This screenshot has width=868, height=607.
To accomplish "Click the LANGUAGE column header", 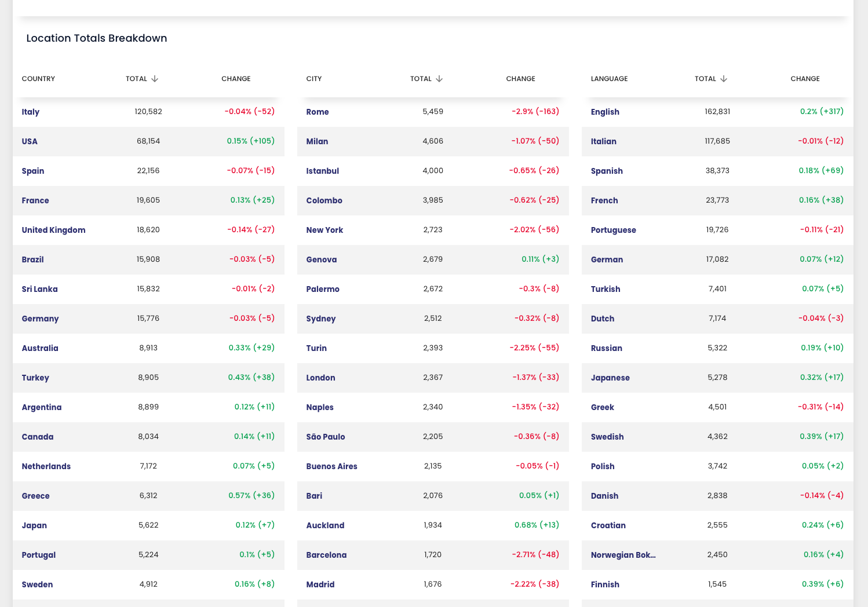I will (x=609, y=79).
